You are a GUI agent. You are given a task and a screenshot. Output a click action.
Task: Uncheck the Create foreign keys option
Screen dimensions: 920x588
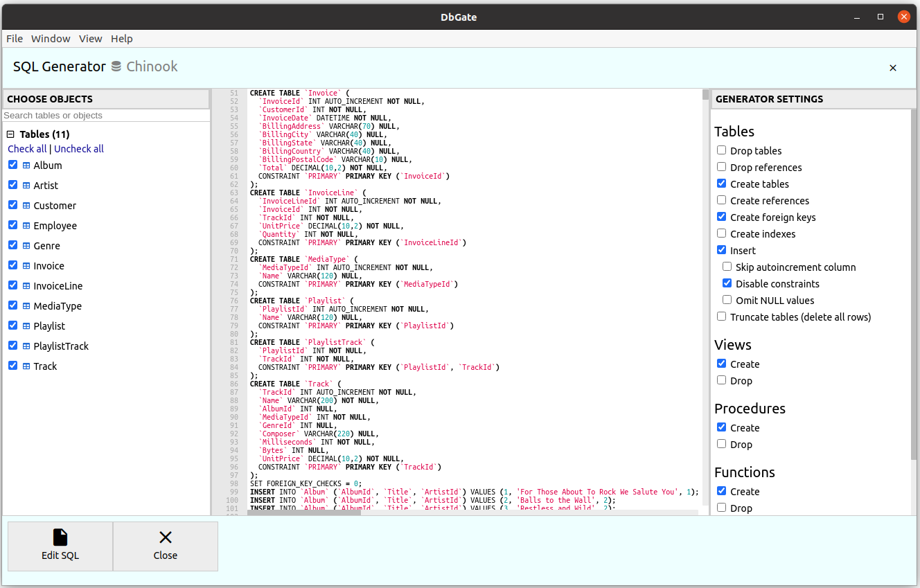click(721, 217)
